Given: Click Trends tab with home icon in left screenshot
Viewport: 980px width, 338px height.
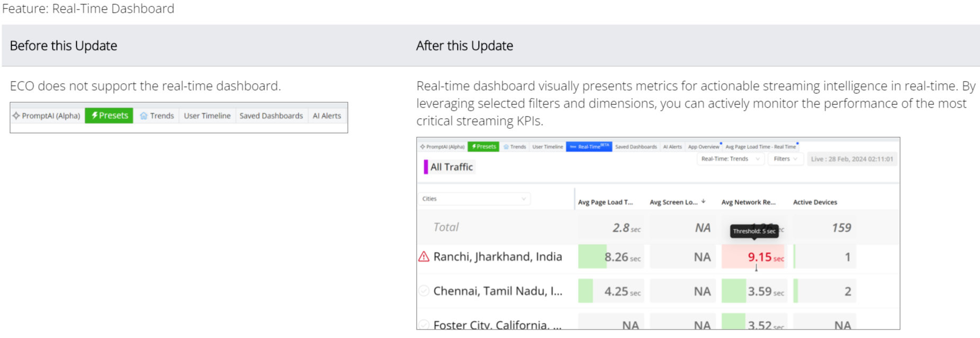Looking at the screenshot, I should tap(157, 115).
